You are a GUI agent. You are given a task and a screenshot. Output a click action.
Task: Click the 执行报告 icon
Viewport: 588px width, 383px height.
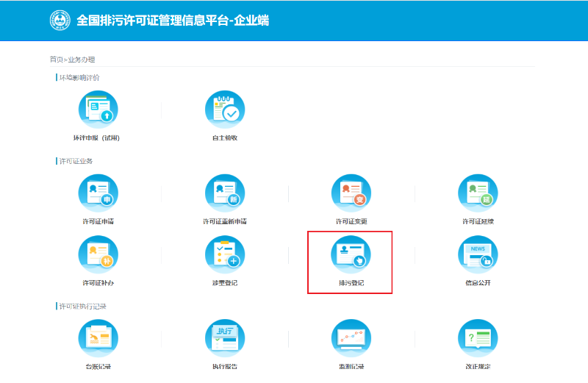pos(224,338)
